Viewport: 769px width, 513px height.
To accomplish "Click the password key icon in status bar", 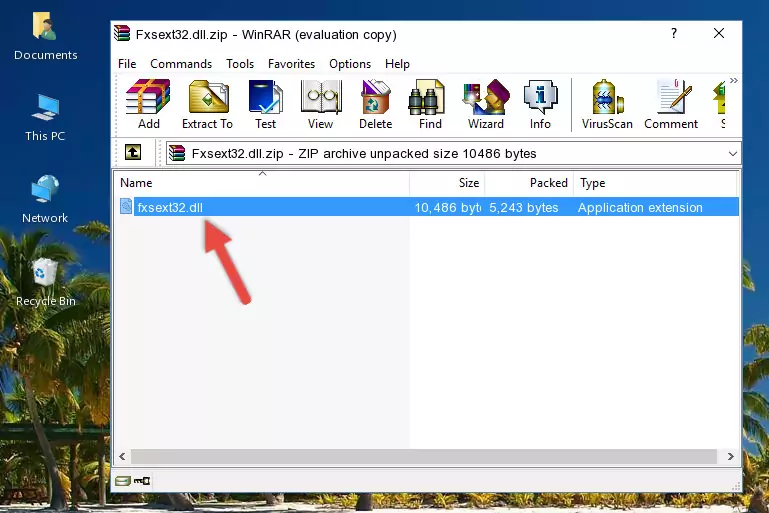I will (142, 481).
